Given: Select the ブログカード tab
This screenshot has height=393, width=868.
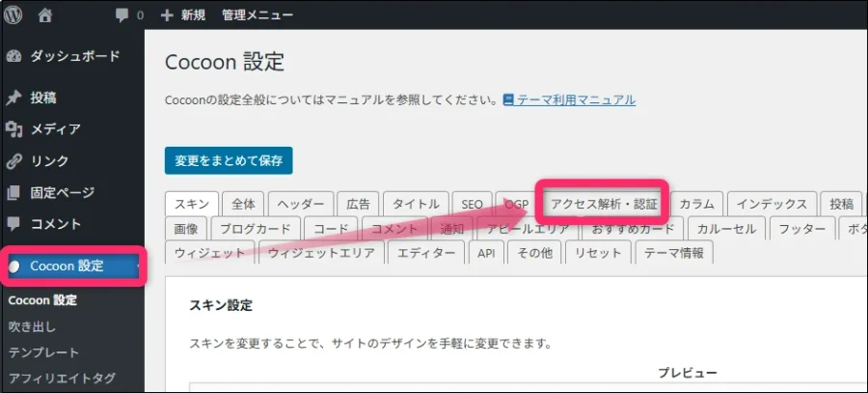Looking at the screenshot, I should [x=256, y=229].
